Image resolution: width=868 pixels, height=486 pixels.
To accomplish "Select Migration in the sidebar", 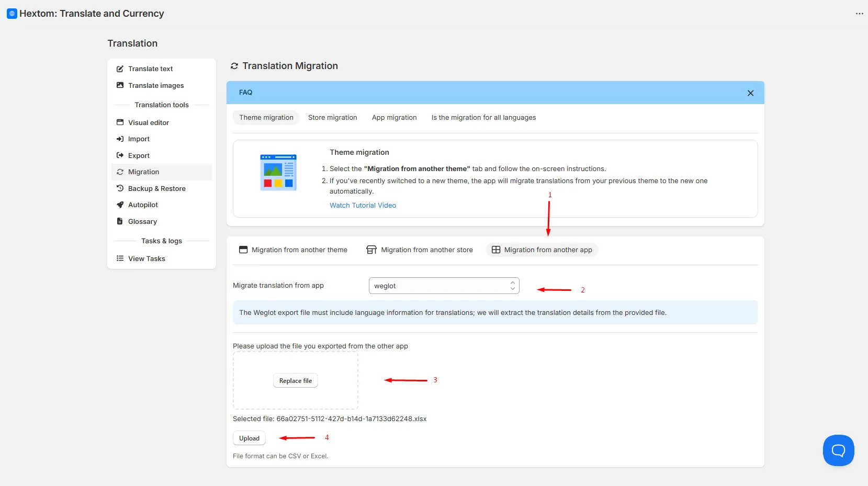I will pos(162,172).
